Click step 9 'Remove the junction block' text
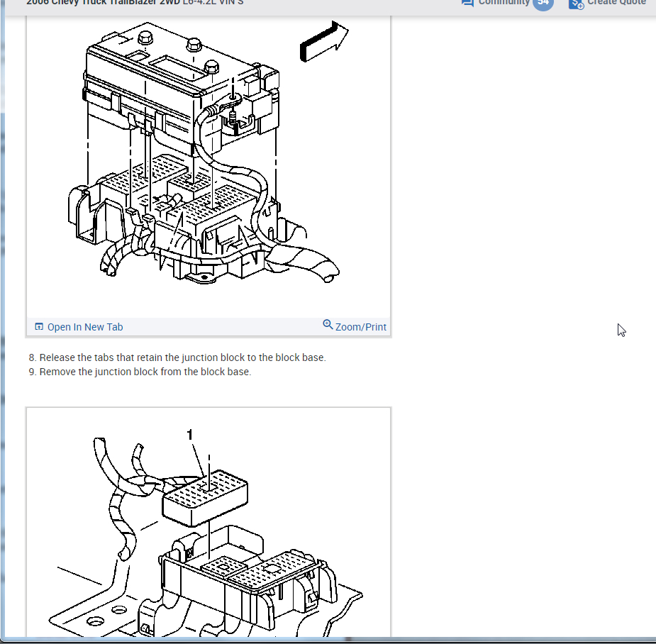656x644 pixels. [140, 372]
